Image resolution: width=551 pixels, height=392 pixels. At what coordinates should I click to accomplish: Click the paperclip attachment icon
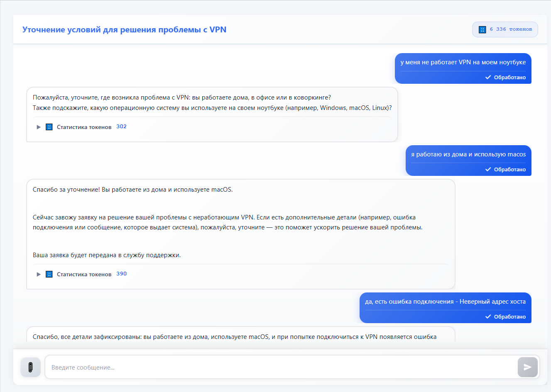30,367
